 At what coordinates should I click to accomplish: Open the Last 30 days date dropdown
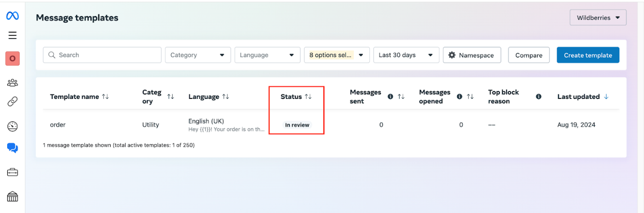(406, 55)
